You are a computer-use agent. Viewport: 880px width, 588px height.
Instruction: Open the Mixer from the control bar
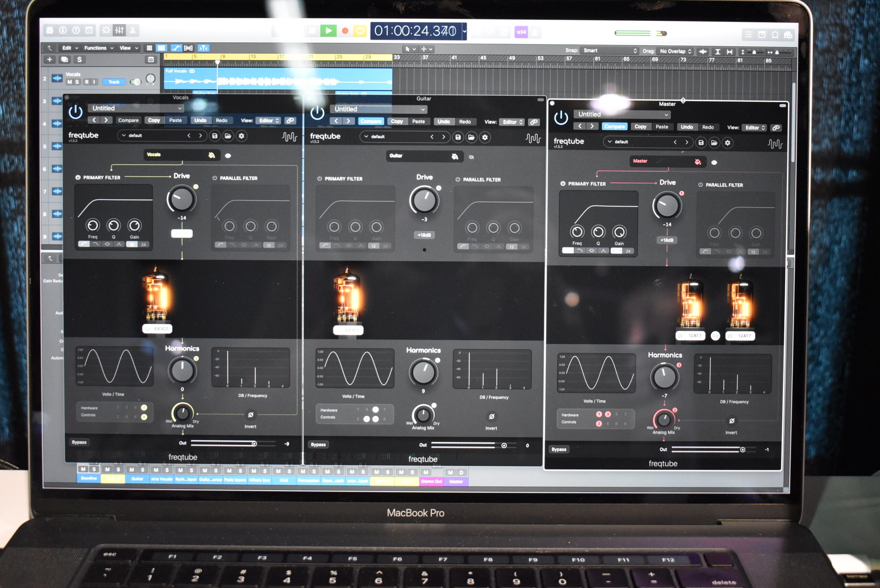click(120, 30)
